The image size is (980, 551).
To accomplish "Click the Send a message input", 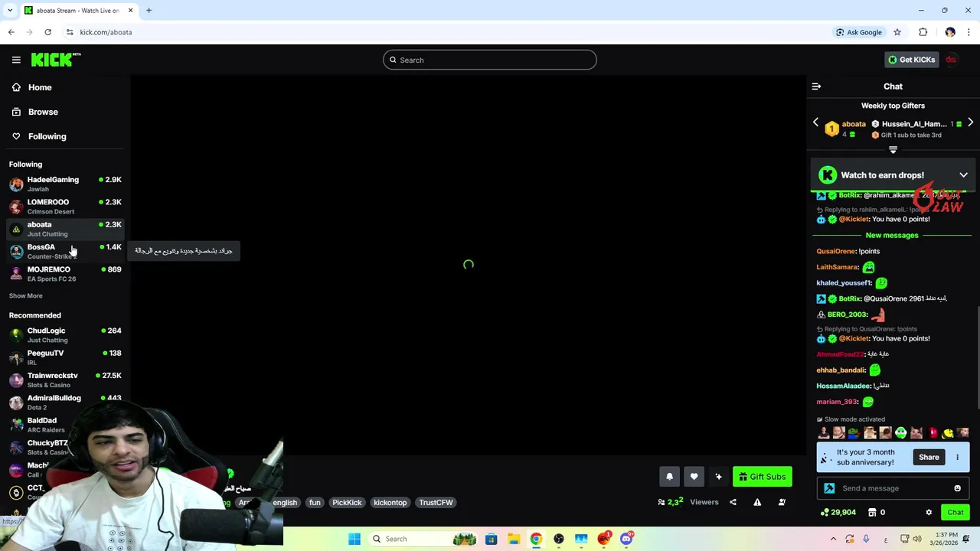I will (x=893, y=488).
